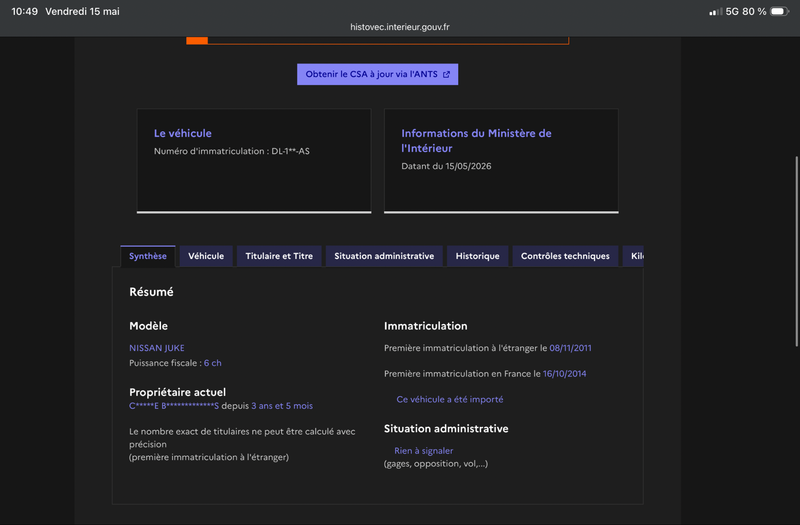
Task: Click the date 16/10/2014
Action: coord(564,374)
